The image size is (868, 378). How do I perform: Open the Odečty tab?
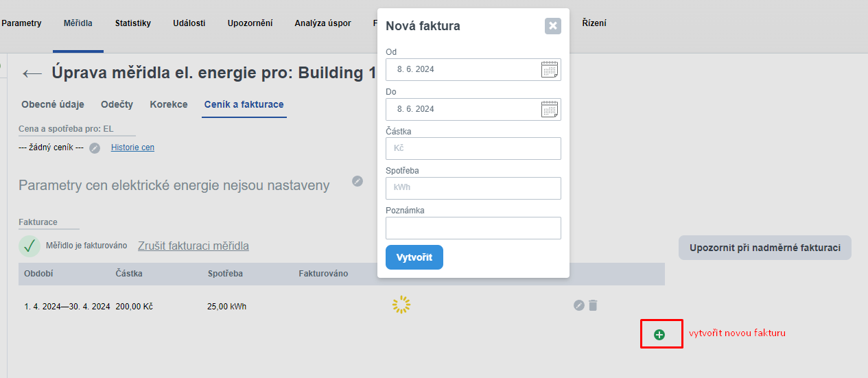pyautogui.click(x=117, y=104)
